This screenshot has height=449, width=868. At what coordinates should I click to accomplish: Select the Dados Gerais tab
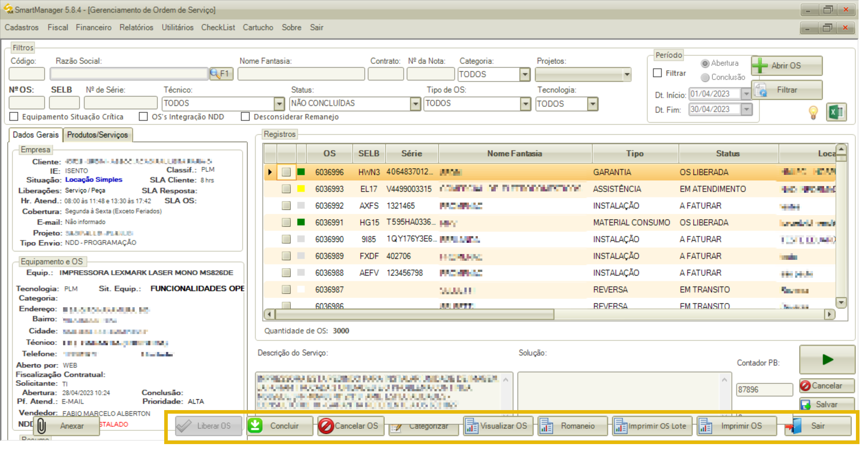coord(35,135)
